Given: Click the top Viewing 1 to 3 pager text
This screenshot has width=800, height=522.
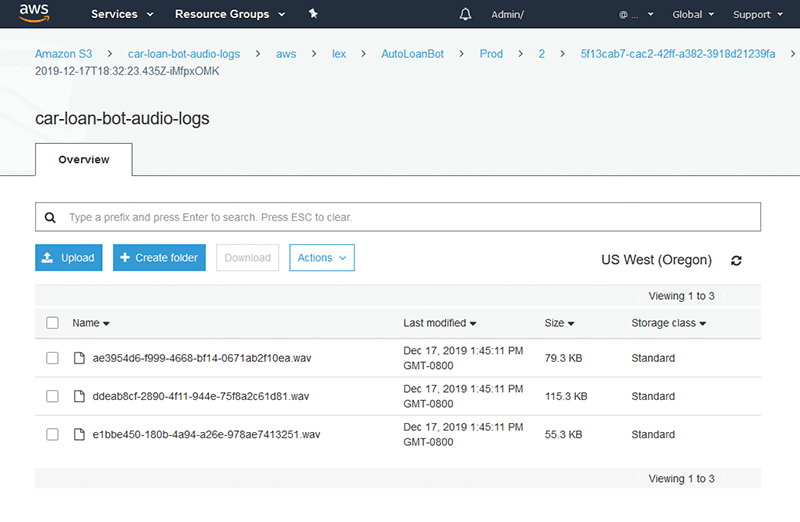Looking at the screenshot, I should coord(681,296).
